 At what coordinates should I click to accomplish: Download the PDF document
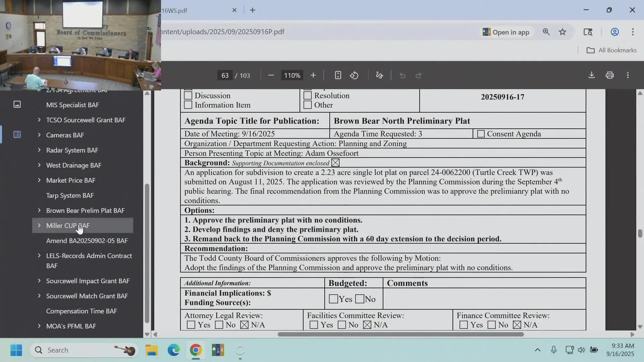point(592,75)
